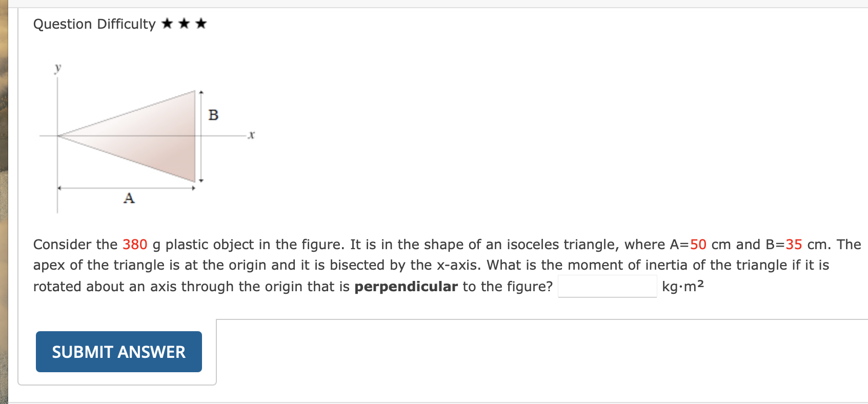Image resolution: width=868 pixels, height=404 pixels.
Task: Click the x-axis label in the figure
Action: [x=251, y=135]
